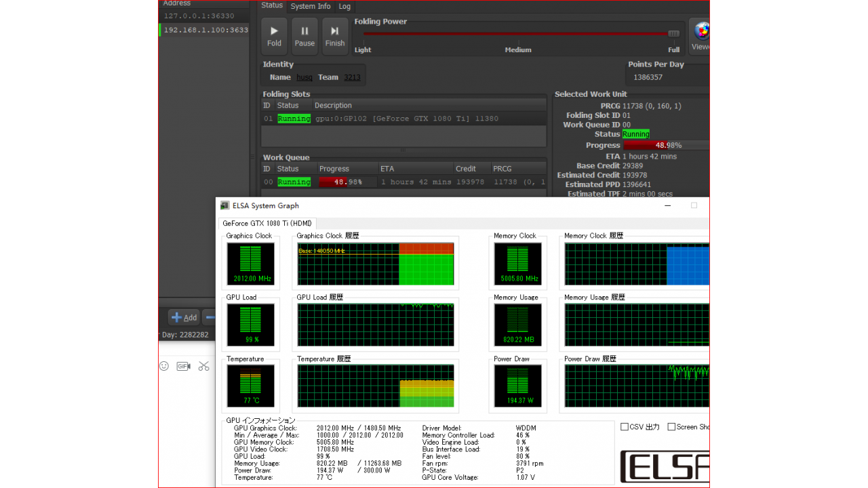The width and height of the screenshot is (868, 488).
Task: Open the Log tab
Action: pyautogui.click(x=344, y=6)
